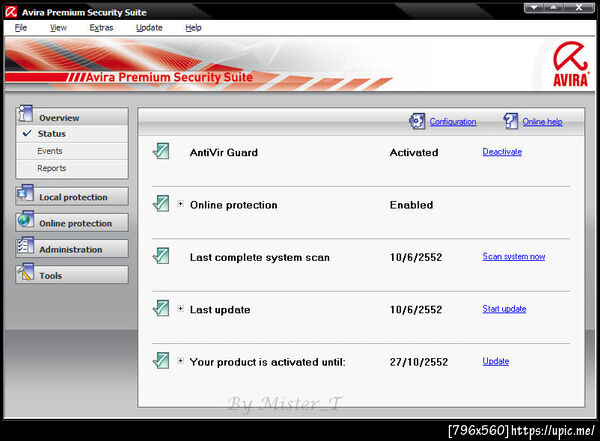Open the Online protection sidebar section

point(72,223)
